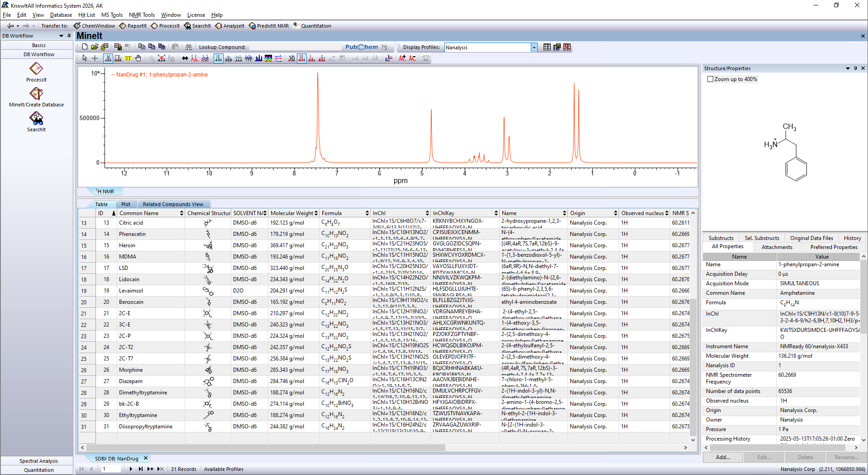This screenshot has height=475, width=868.
Task: Open the NMR Tools menu
Action: click(x=142, y=15)
